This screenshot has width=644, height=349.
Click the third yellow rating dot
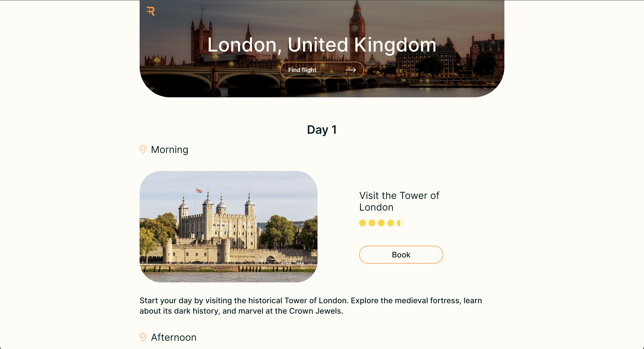coord(381,223)
